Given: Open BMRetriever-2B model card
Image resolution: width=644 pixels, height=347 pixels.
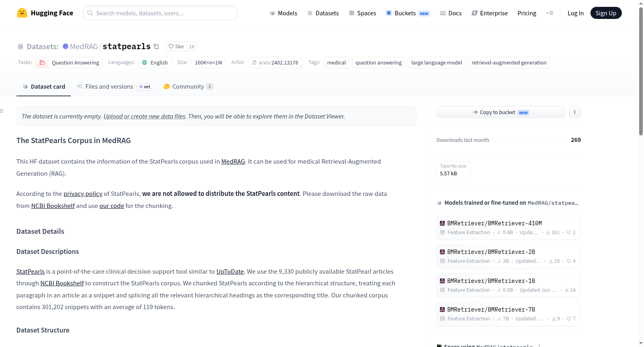Looking at the screenshot, I should tap(508, 256).
